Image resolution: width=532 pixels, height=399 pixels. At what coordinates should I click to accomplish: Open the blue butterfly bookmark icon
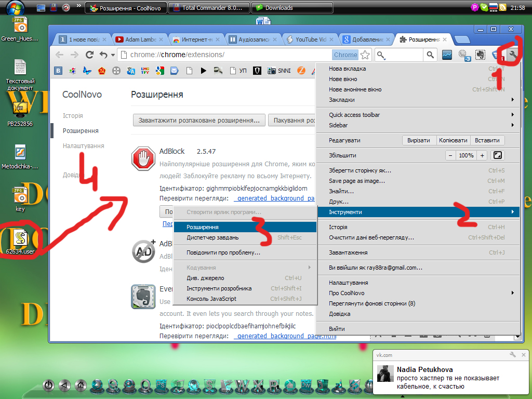[87, 71]
